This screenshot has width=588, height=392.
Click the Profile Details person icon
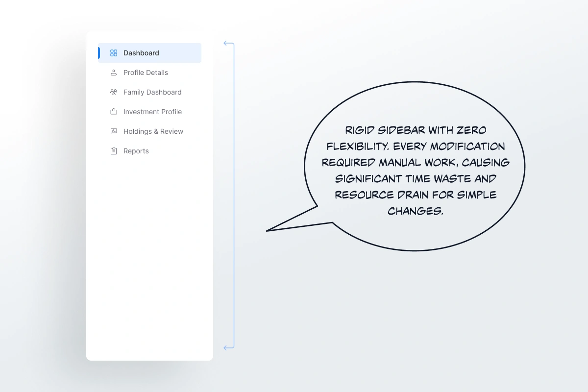pyautogui.click(x=114, y=73)
